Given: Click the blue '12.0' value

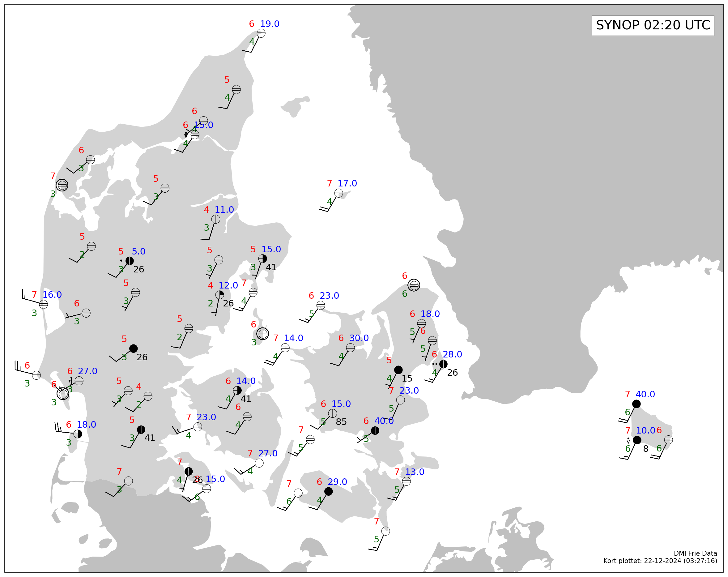Looking at the screenshot, I should 228,285.
